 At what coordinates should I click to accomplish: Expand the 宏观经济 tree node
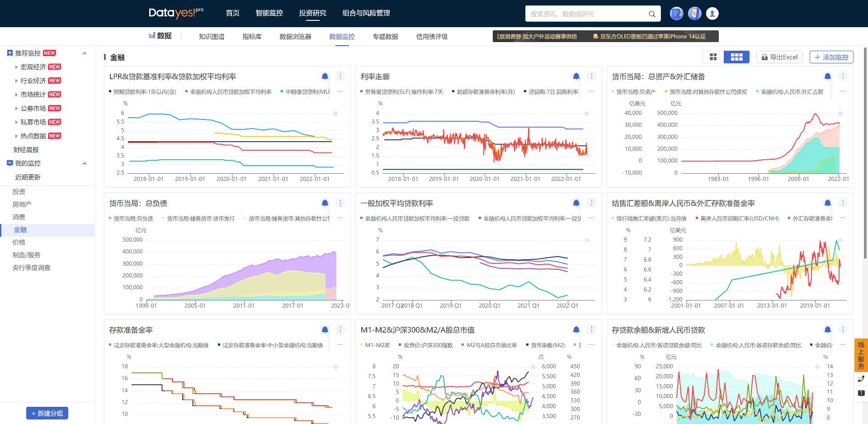tap(17, 67)
